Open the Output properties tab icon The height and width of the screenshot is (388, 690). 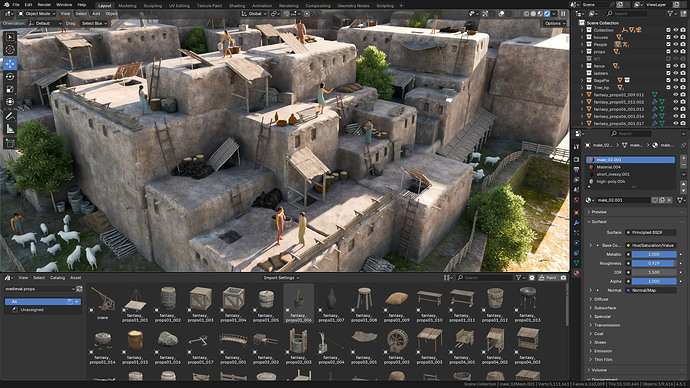[576, 169]
